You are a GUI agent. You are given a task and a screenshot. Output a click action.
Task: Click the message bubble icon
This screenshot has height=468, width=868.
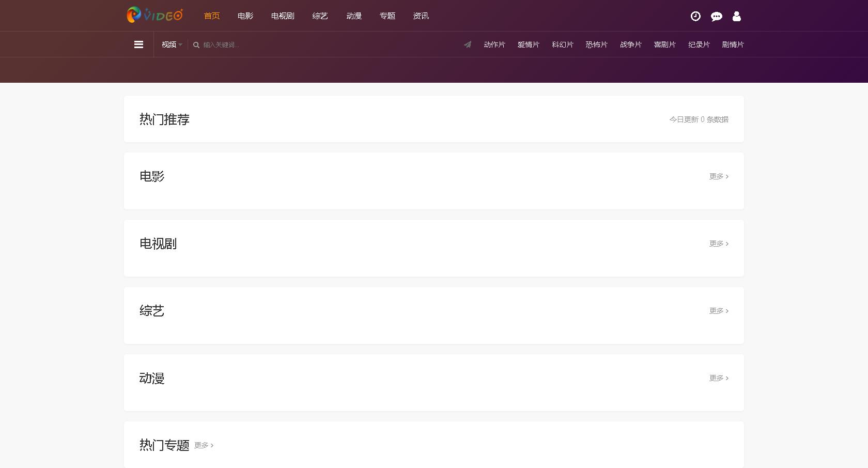coord(716,16)
